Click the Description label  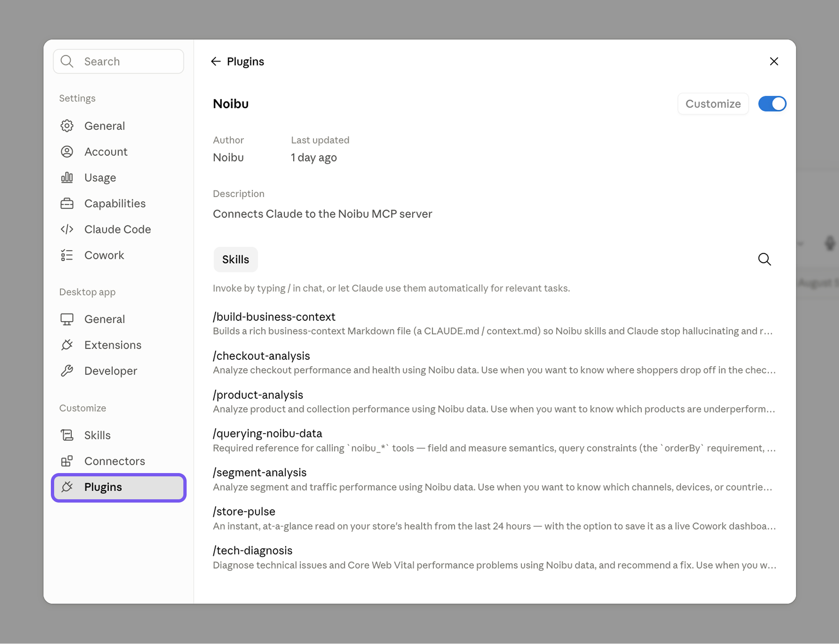click(x=238, y=193)
